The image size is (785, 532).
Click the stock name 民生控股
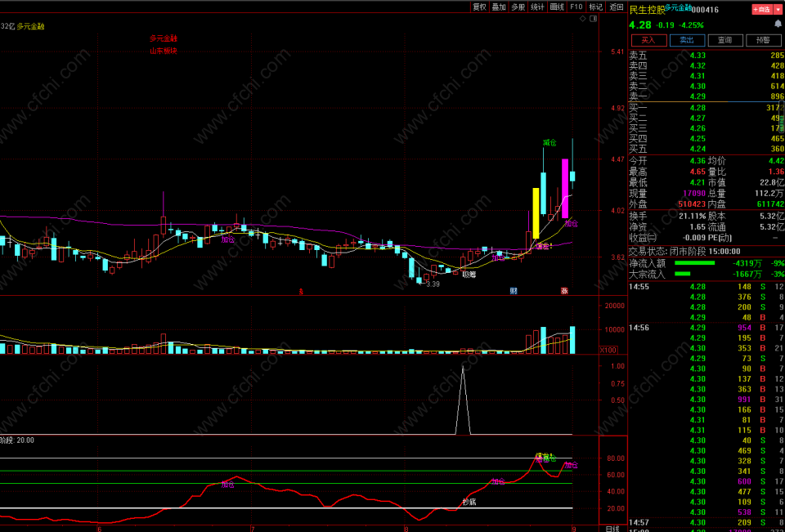coord(647,10)
